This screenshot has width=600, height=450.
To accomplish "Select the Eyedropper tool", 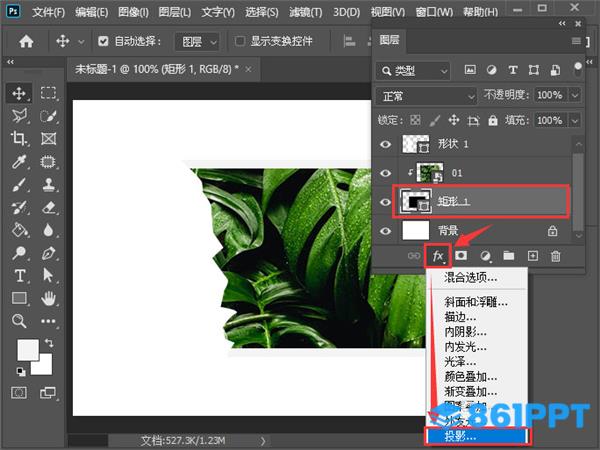I will click(x=19, y=161).
